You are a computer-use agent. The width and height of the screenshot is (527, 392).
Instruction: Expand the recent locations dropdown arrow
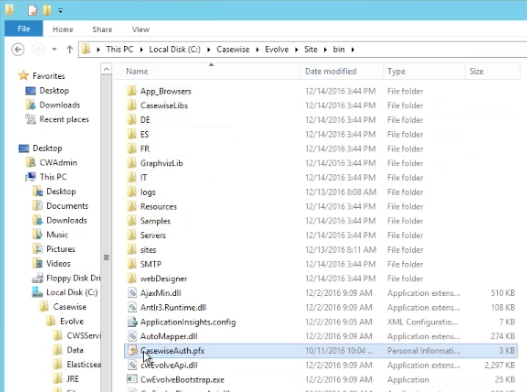coord(54,50)
